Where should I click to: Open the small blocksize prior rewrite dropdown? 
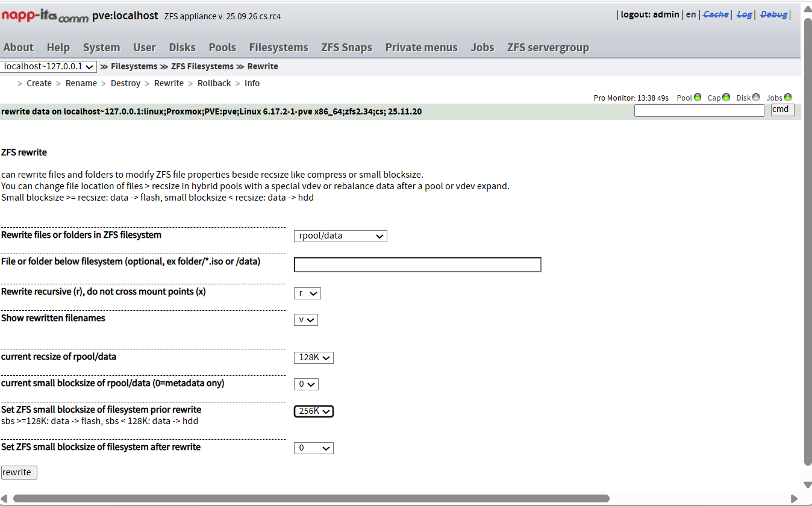click(x=314, y=411)
